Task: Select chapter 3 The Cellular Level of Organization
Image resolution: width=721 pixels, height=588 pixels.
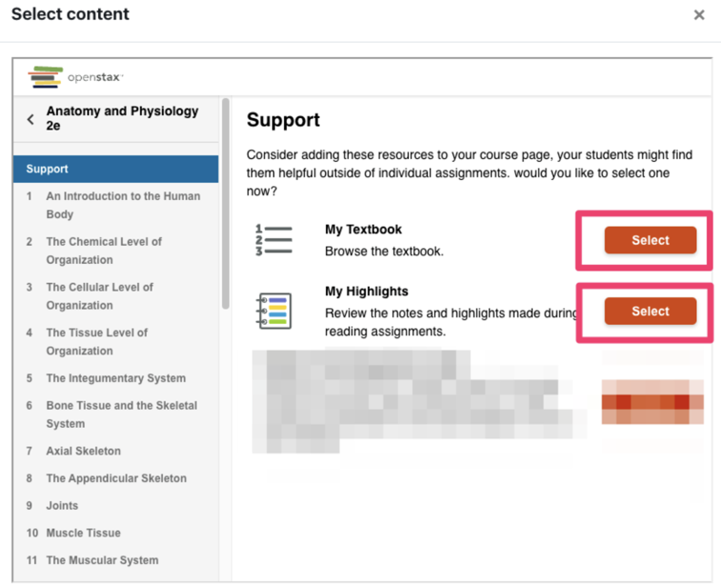Action: pyautogui.click(x=99, y=296)
